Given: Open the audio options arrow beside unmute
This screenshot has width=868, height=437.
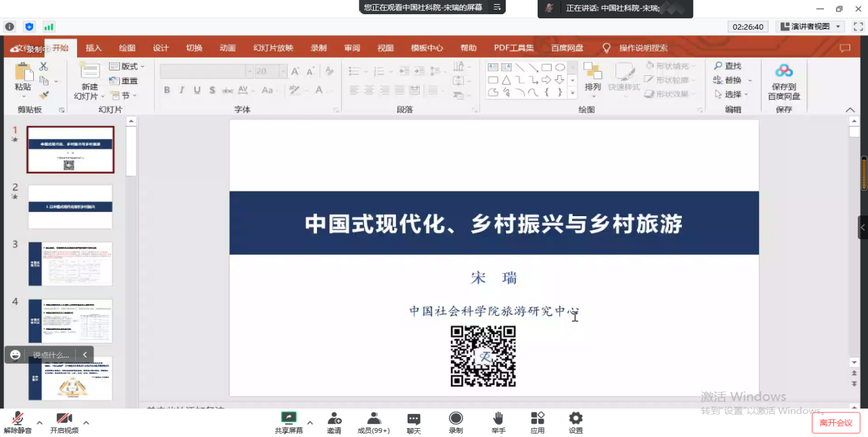Looking at the screenshot, I should (39, 423).
